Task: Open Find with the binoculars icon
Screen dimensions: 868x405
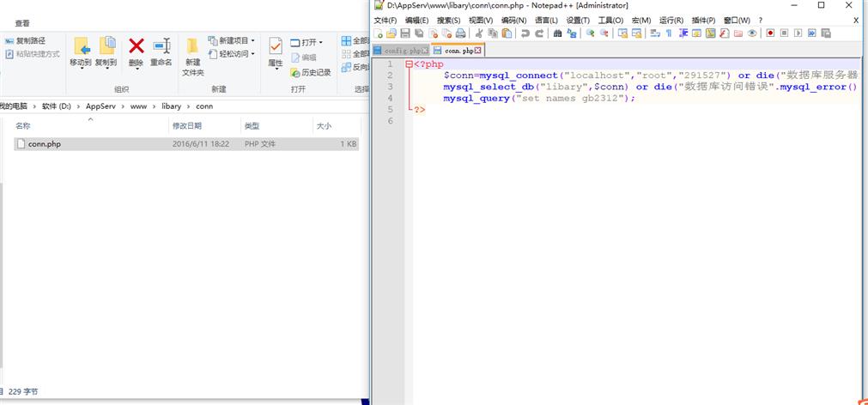Action: [557, 33]
